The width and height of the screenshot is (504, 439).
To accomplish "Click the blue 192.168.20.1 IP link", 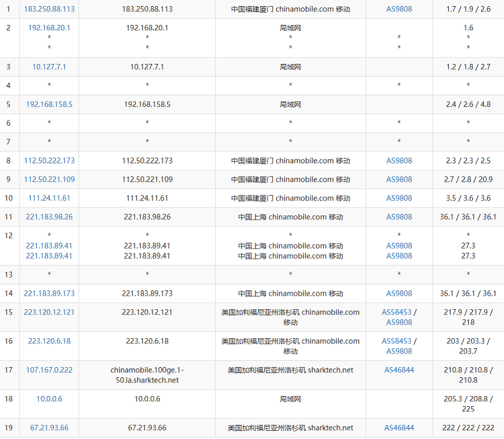I will coord(49,28).
